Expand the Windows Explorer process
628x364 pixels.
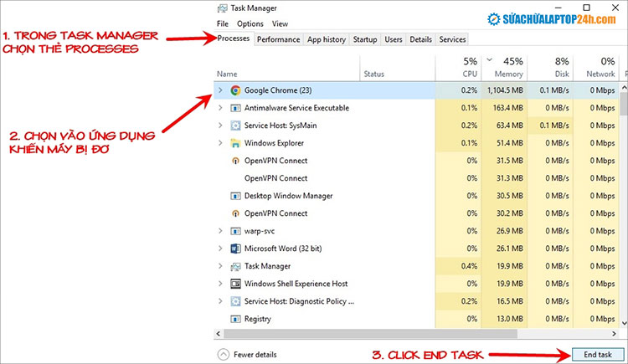pos(220,143)
